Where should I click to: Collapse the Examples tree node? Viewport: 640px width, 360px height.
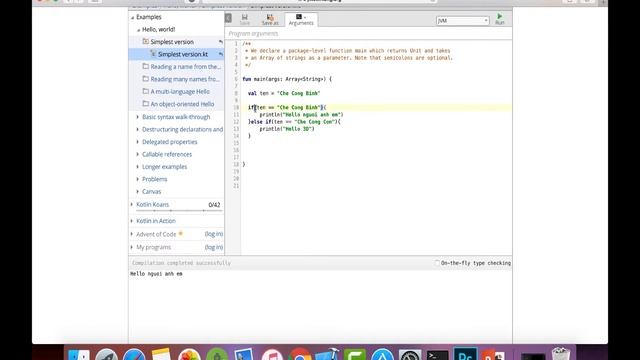click(x=132, y=18)
